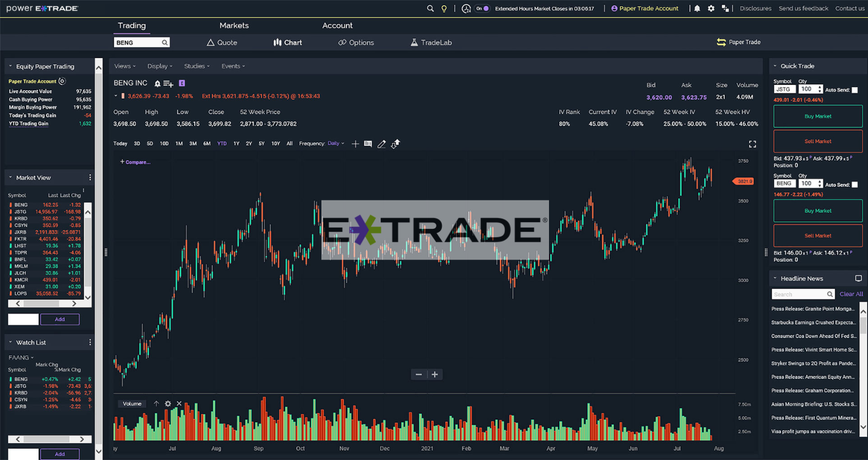Screen dimensions: 868x460
Task: Open the FAANG watch list dropdown
Action: [21, 358]
